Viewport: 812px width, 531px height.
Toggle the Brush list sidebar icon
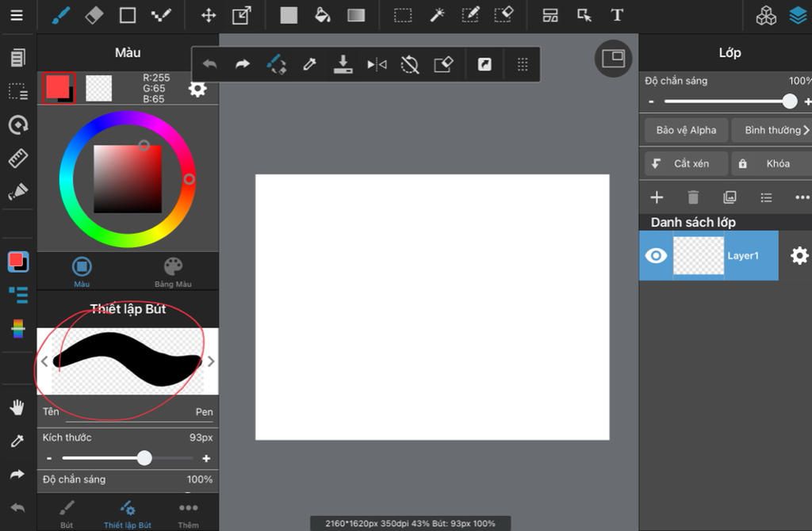pyautogui.click(x=18, y=295)
